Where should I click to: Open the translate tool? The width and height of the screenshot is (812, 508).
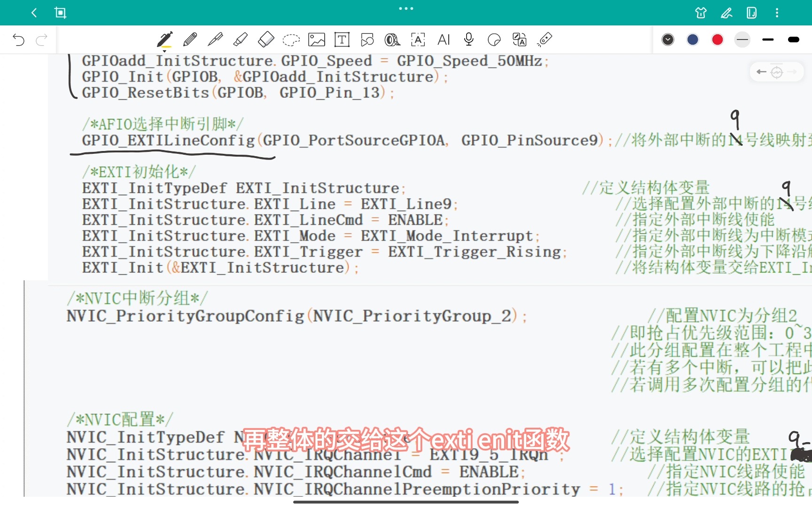point(519,40)
